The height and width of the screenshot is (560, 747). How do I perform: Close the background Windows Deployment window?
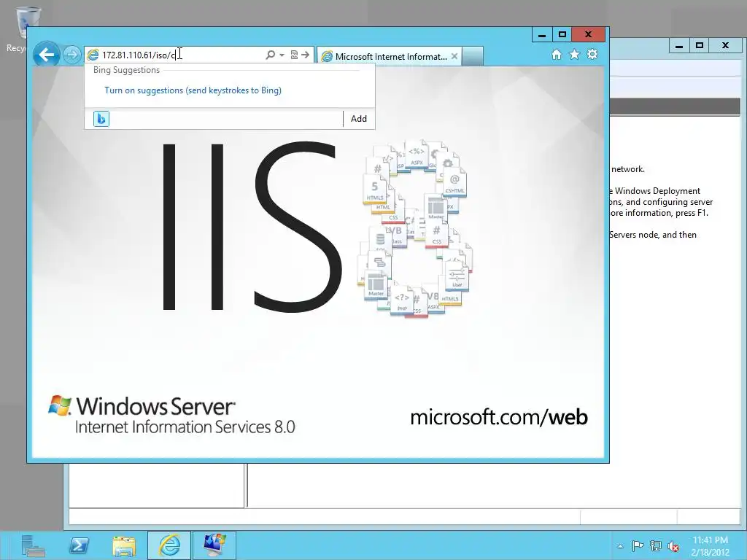click(725, 46)
